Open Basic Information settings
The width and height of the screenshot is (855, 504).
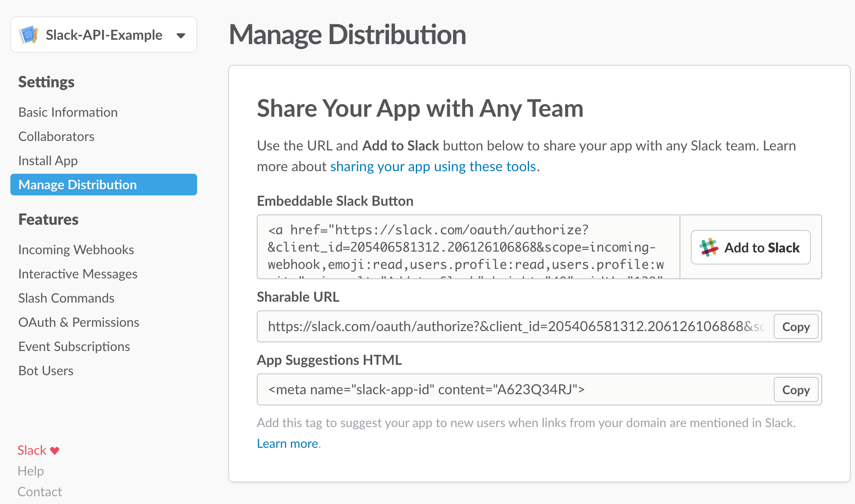(68, 112)
